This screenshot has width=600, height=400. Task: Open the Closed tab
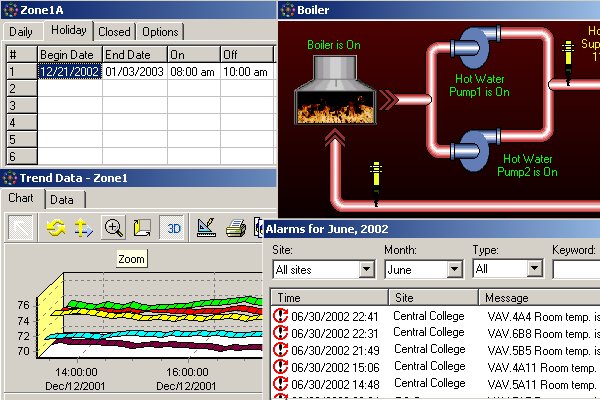tap(114, 32)
